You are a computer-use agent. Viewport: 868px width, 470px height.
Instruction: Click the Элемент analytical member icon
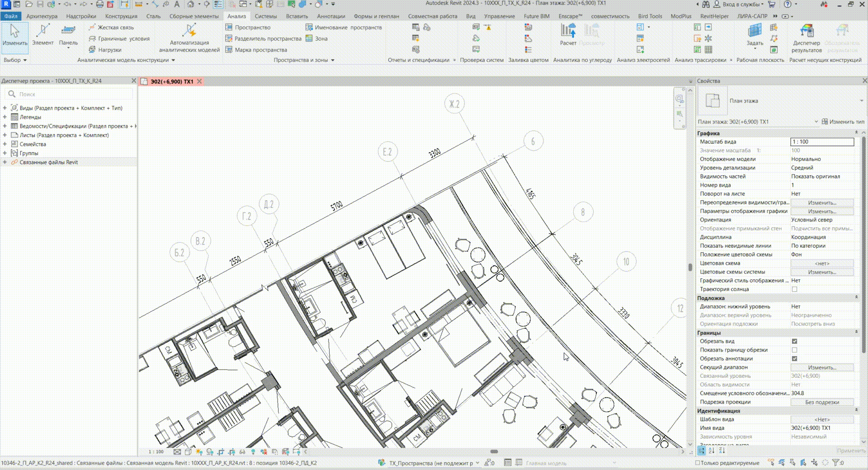(43, 32)
